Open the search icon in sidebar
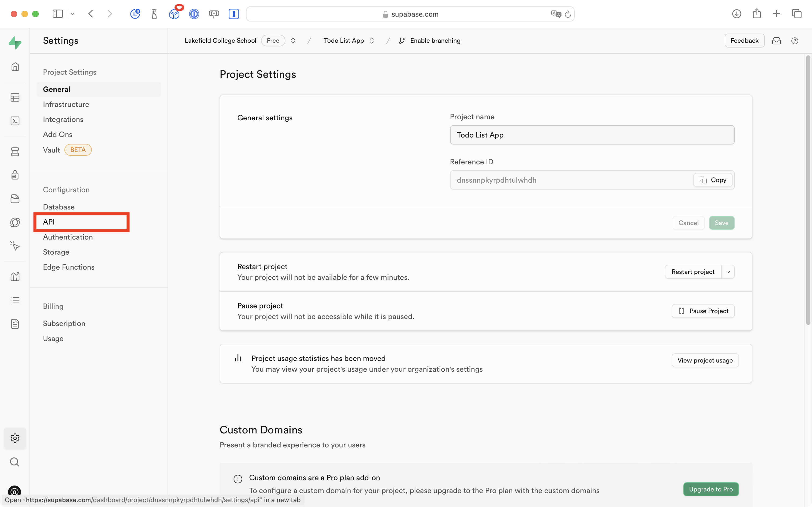 [15, 462]
